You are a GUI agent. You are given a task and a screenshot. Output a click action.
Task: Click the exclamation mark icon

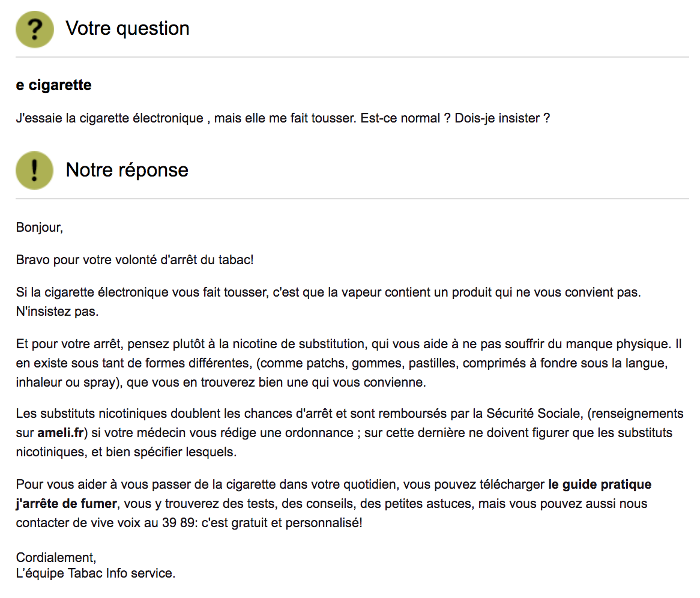[35, 170]
